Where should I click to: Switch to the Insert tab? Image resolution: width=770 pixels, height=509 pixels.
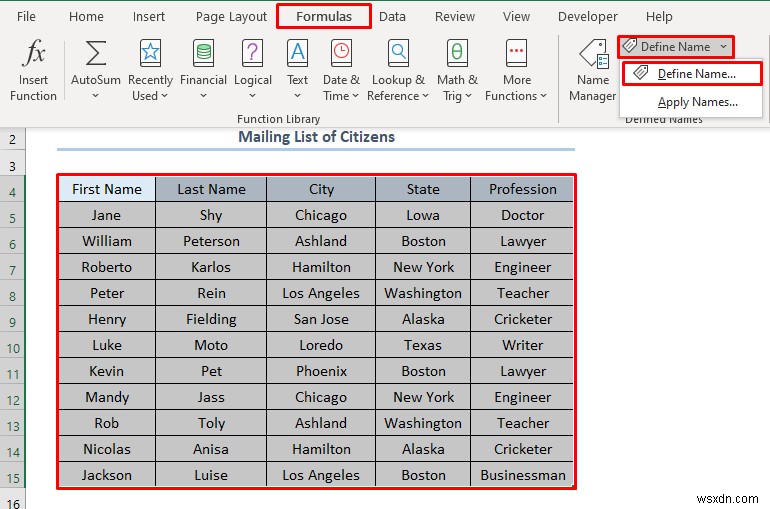(x=149, y=17)
